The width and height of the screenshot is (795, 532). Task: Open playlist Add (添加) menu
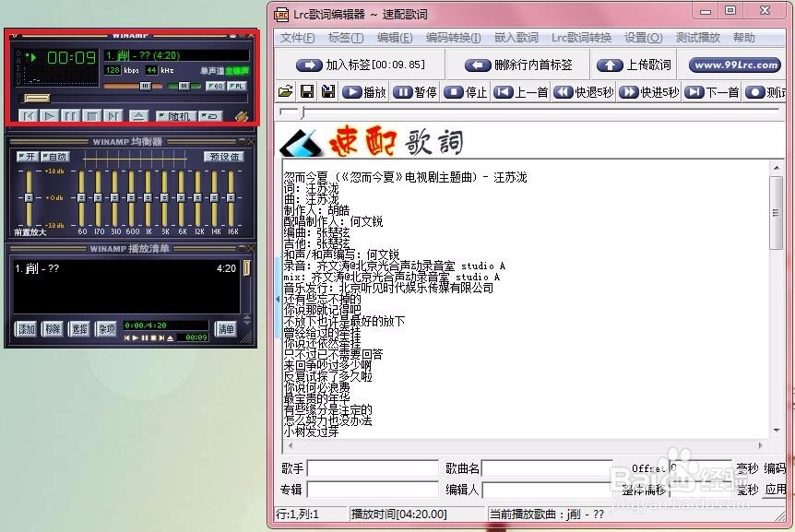click(x=27, y=329)
